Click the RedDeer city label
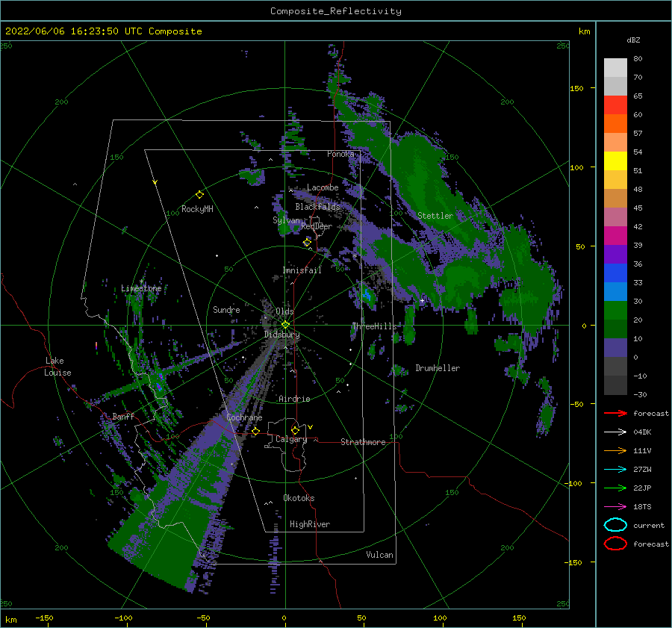Viewport: 672px width, 628px height. tap(317, 226)
